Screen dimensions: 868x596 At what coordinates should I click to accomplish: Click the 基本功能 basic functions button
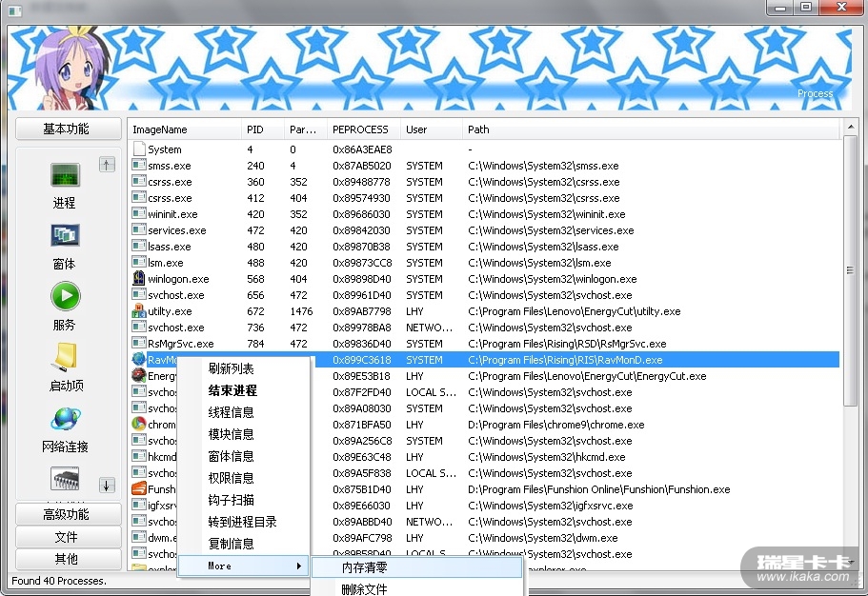(68, 129)
